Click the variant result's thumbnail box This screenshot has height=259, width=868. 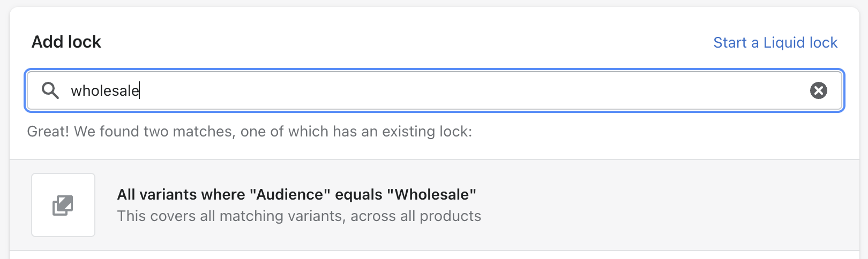coord(63,205)
